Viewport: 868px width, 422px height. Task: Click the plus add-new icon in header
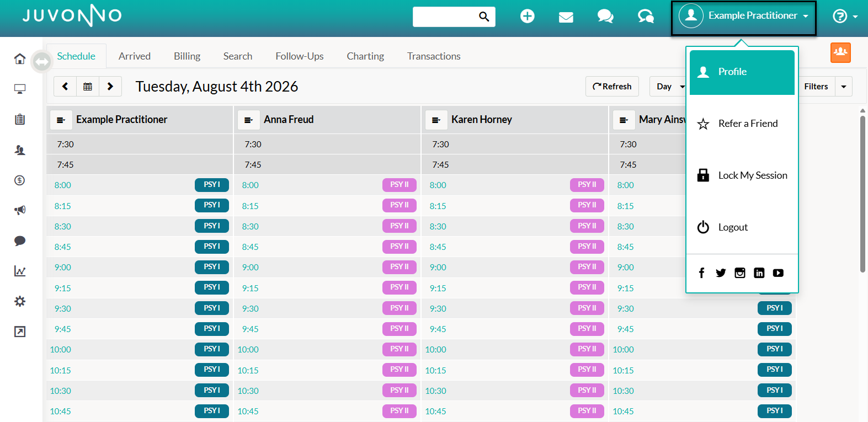528,17
